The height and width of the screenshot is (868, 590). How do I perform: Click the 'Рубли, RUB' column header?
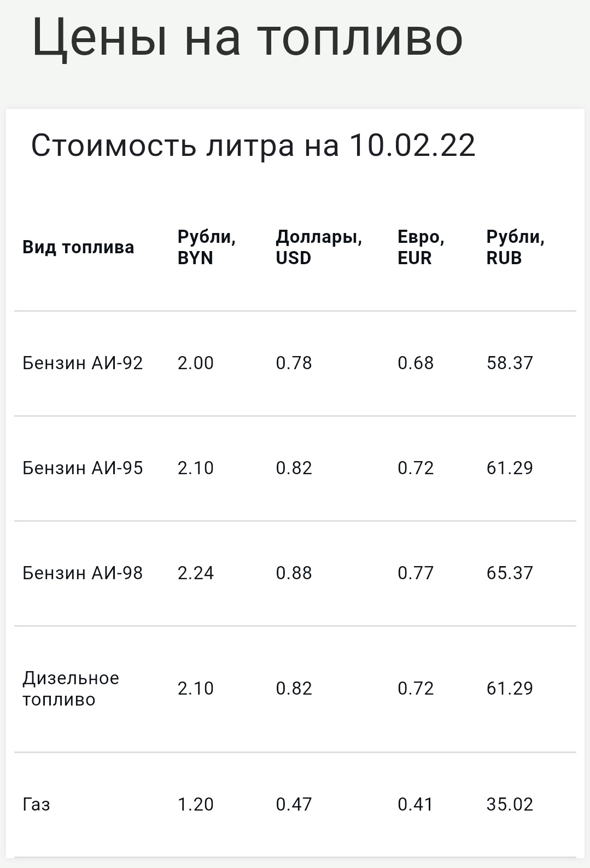[x=516, y=247]
